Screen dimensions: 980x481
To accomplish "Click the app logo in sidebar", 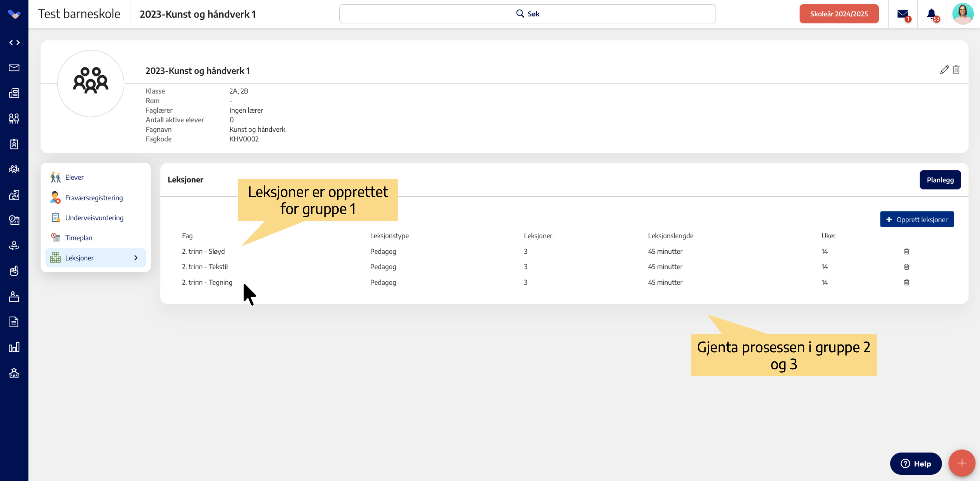I will point(14,14).
